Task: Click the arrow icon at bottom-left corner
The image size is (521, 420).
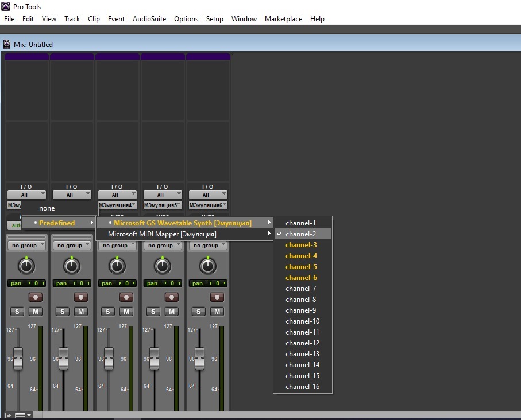Action: coord(7,415)
